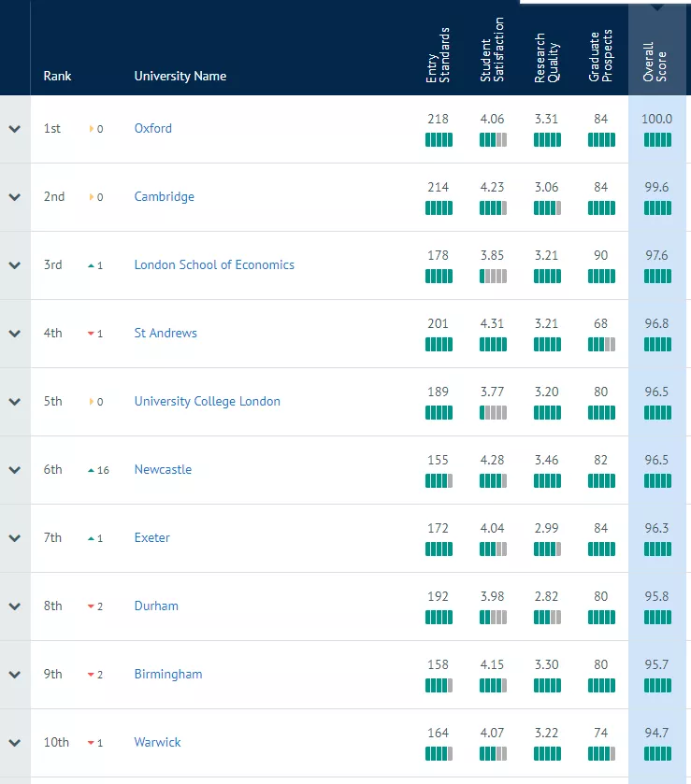The height and width of the screenshot is (784, 691).
Task: Click Newcastle's up 16 rank change arrow
Action: pos(91,471)
